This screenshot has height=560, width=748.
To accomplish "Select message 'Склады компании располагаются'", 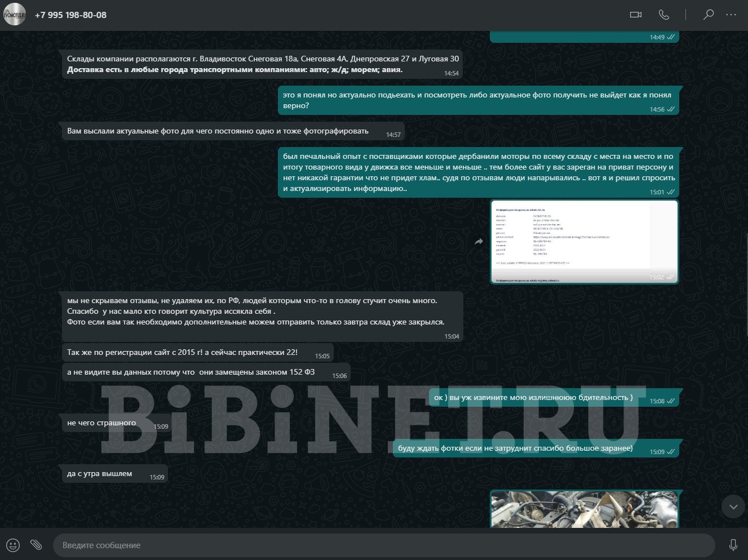I will click(x=262, y=64).
